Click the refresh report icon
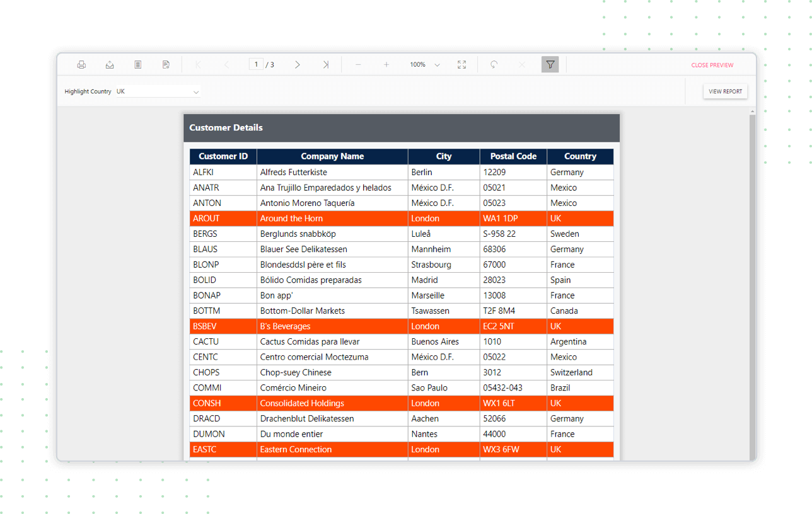The image size is (812, 514). (494, 65)
